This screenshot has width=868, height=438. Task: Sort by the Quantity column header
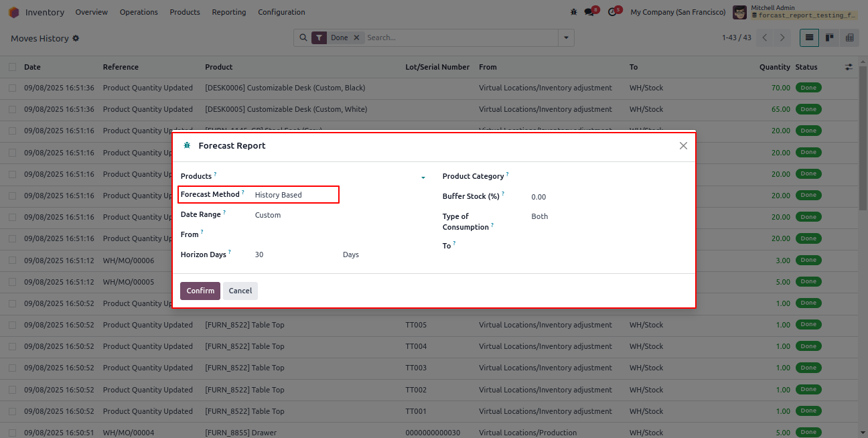pos(774,67)
